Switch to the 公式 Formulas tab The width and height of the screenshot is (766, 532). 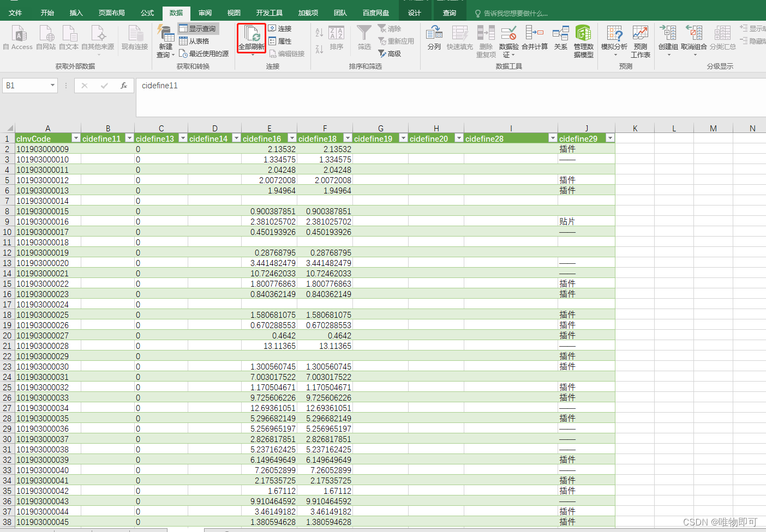pyautogui.click(x=147, y=13)
